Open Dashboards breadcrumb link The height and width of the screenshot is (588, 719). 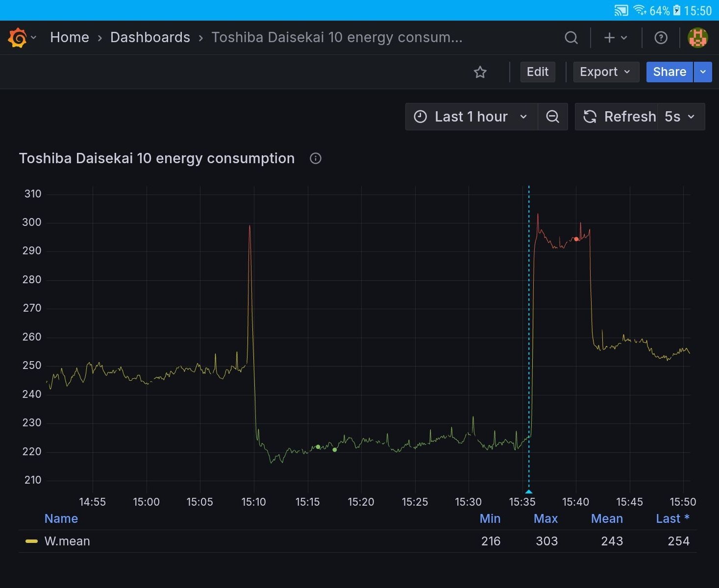pos(150,37)
